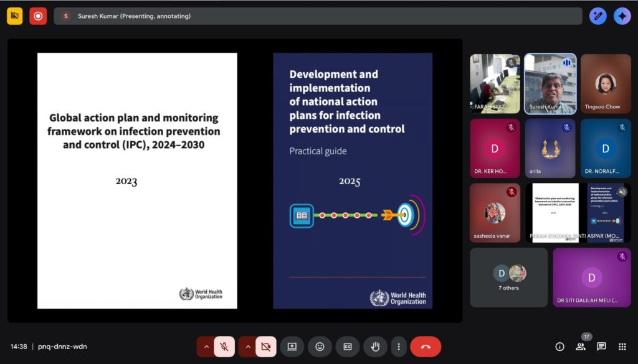The height and width of the screenshot is (364, 638).
Task: Open the emoji reactions button
Action: click(x=320, y=347)
